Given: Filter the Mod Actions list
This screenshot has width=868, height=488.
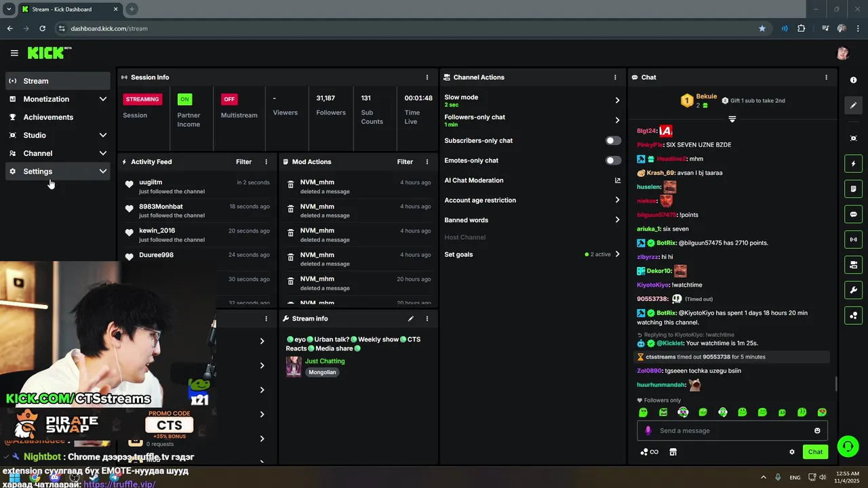Looking at the screenshot, I should click(405, 162).
